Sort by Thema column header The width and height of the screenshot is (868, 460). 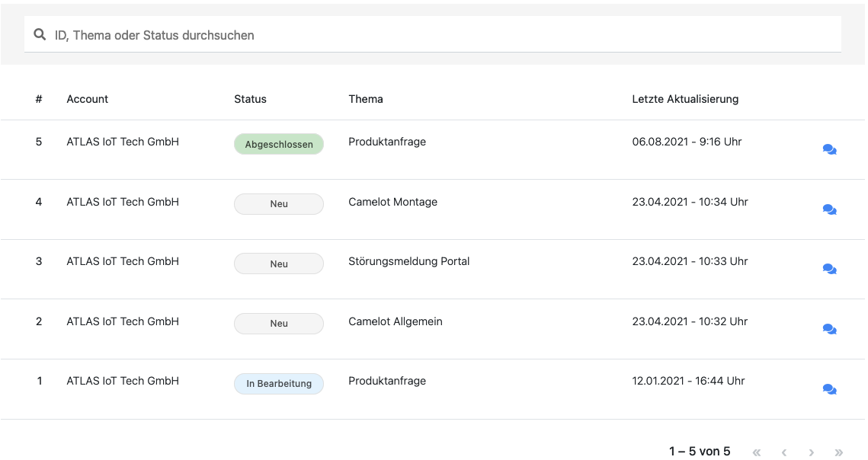pos(366,99)
